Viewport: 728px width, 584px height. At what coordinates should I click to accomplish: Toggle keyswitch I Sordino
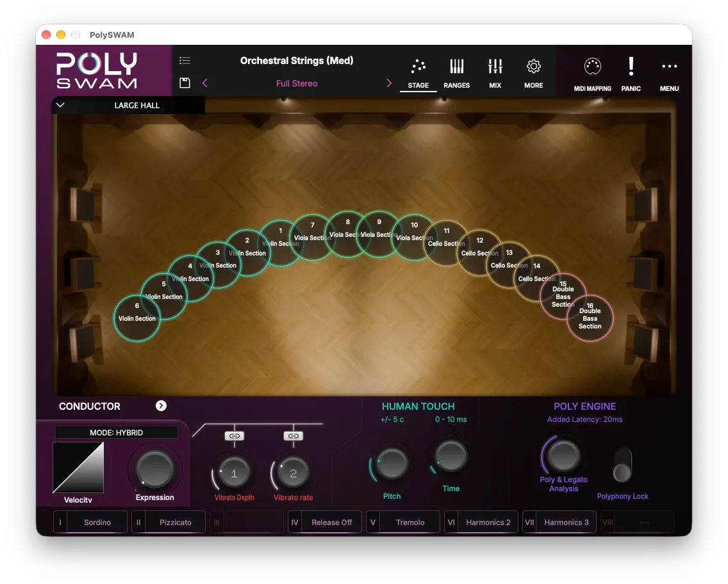tap(90, 523)
